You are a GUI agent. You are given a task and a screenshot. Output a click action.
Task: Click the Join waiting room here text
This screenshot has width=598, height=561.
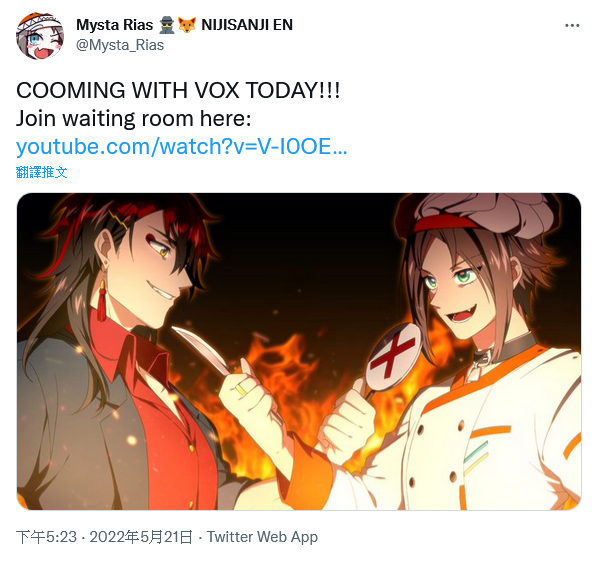point(133,119)
